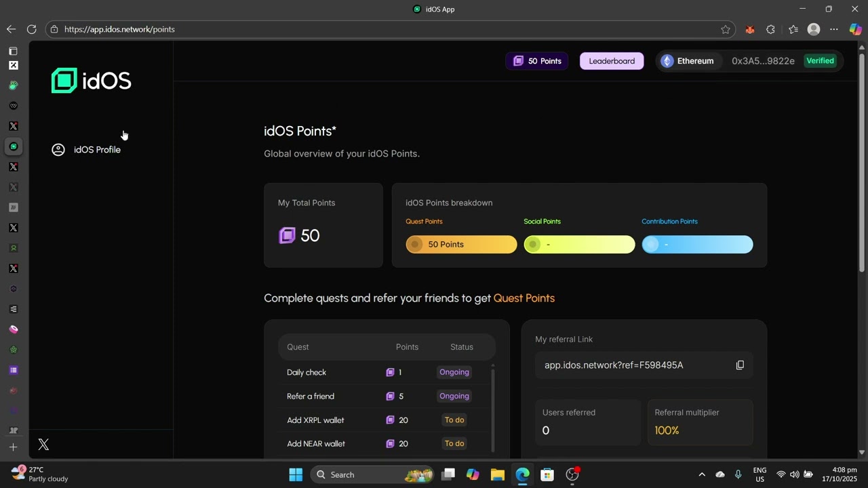The image size is (868, 488).
Task: Click the Ethereum network icon
Action: click(x=667, y=61)
